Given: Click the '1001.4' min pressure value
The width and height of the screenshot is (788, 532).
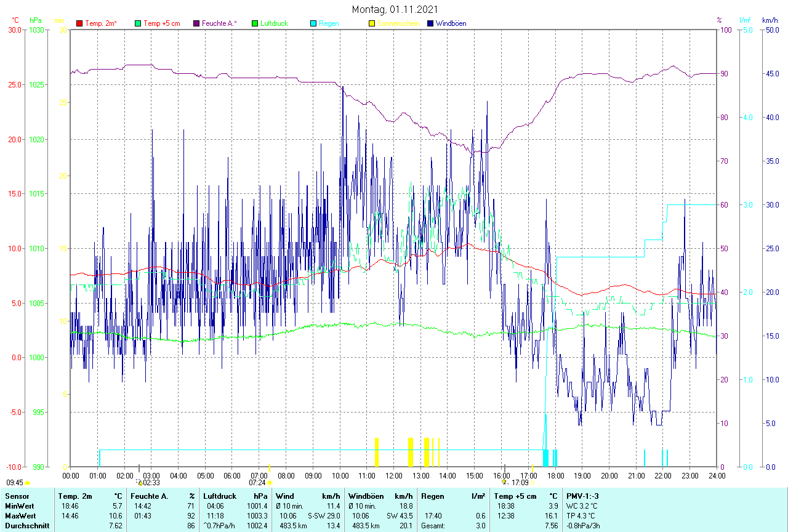Looking at the screenshot, I should [257, 506].
